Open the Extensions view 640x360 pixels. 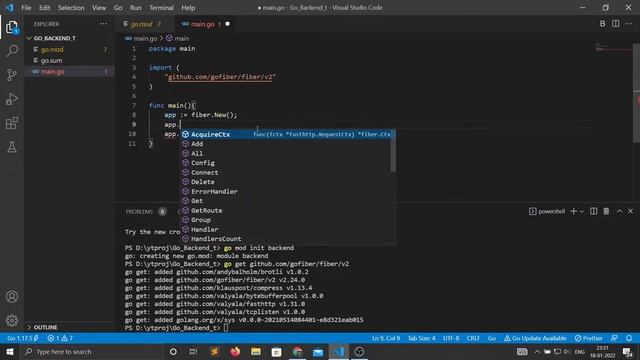pyautogui.click(x=12, y=123)
